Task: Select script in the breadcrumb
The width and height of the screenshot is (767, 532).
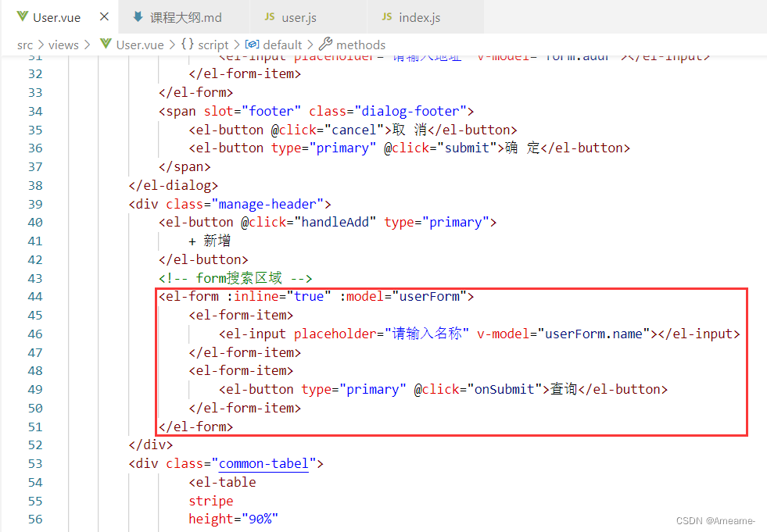Action: pos(213,45)
